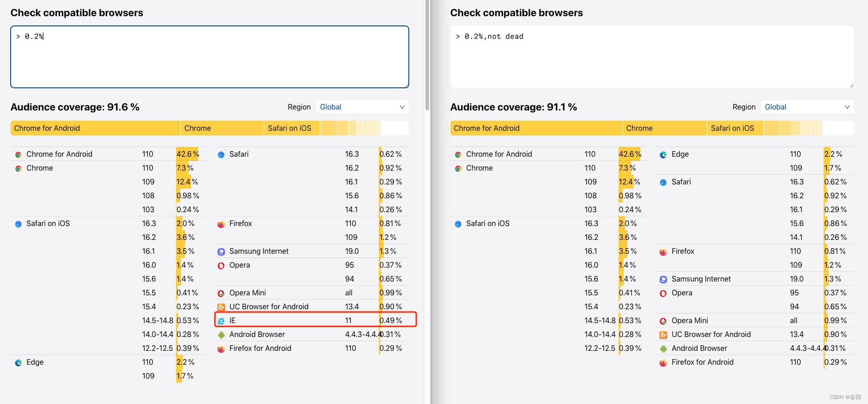Focus the '> 0.2%,not dead' query box

click(652, 57)
